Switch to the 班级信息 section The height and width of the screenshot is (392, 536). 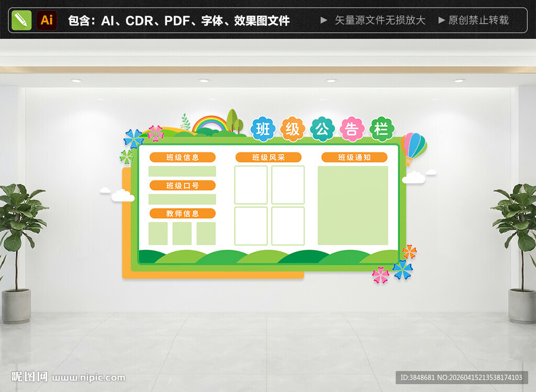coord(182,156)
